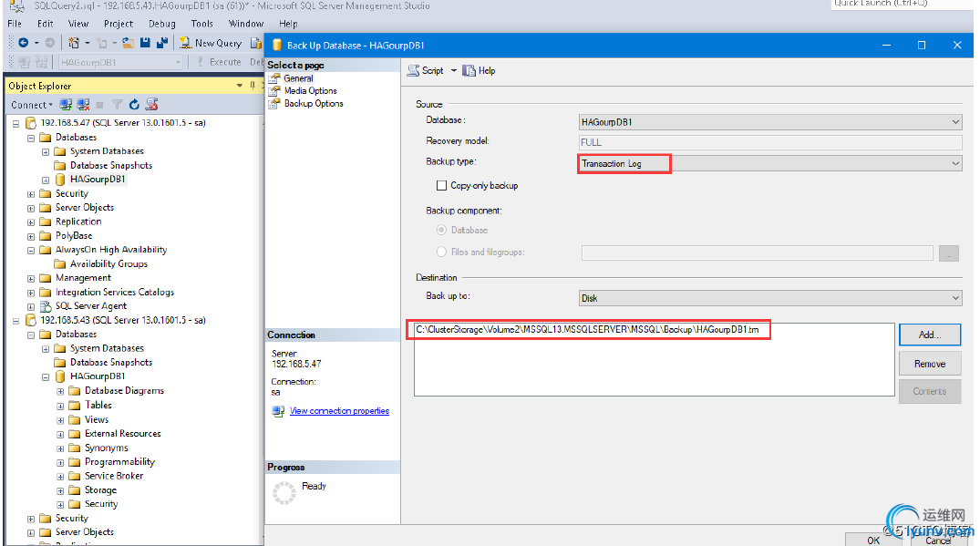The height and width of the screenshot is (546, 980).
Task: Click the filegroups browse ellipsis button
Action: tap(949, 253)
